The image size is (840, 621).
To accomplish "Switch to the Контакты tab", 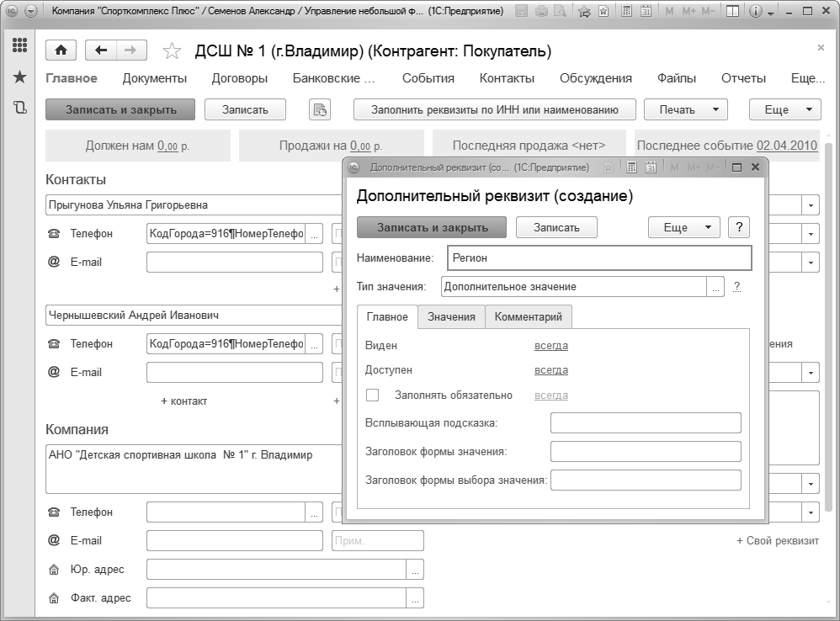I will point(507,78).
